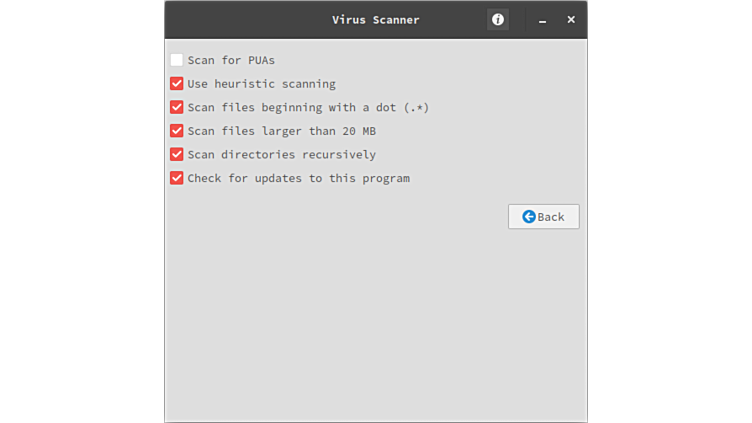Screen dimensions: 752x423
Task: Open the info/about icon in header
Action: (498, 19)
